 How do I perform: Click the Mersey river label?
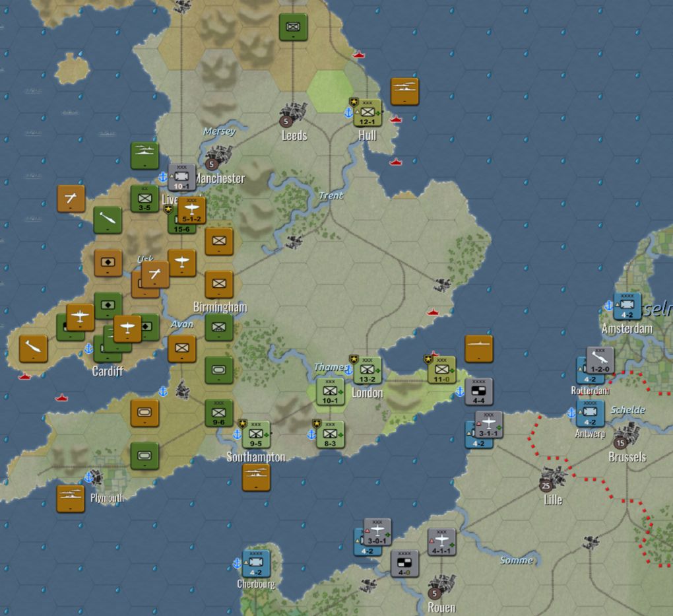pyautogui.click(x=219, y=131)
